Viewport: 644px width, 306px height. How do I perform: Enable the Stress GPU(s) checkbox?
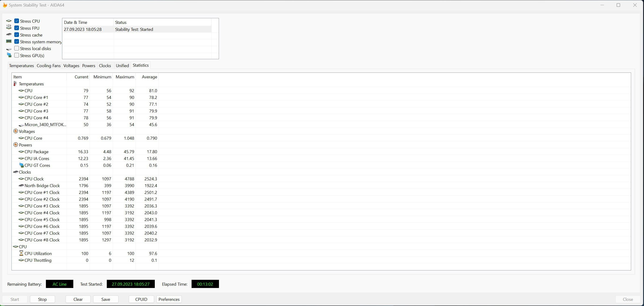point(17,55)
